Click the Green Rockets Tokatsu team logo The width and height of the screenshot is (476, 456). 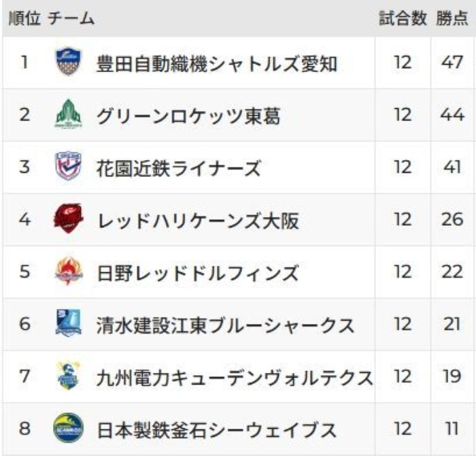coord(69,114)
